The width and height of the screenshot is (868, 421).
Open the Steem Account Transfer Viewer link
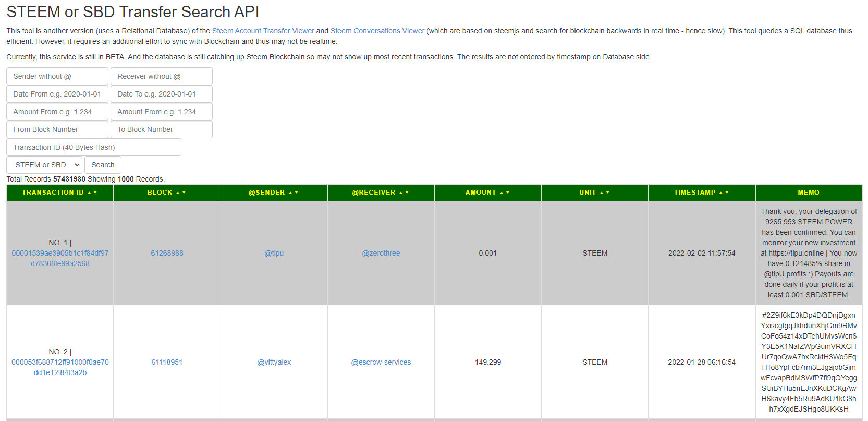263,31
